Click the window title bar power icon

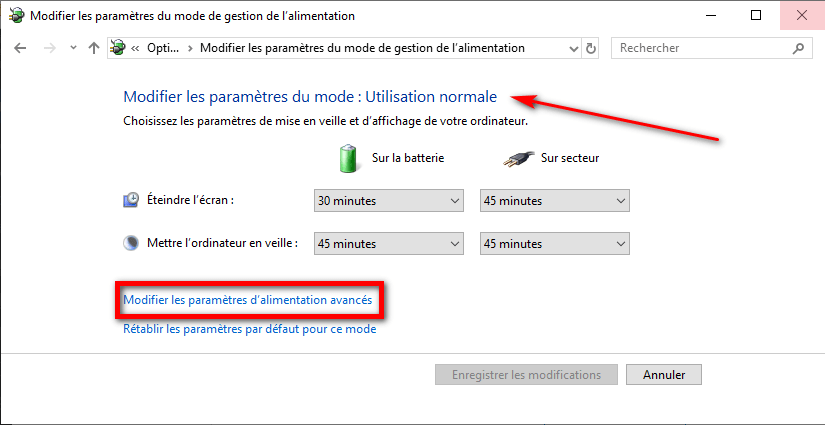[16, 16]
